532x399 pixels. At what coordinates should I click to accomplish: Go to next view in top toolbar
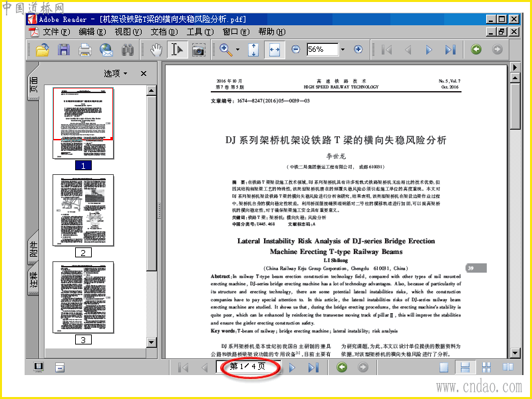click(x=497, y=49)
